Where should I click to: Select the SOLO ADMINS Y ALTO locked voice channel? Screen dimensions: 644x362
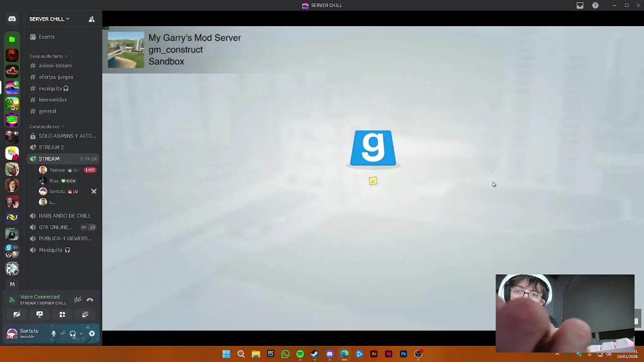pyautogui.click(x=63, y=136)
